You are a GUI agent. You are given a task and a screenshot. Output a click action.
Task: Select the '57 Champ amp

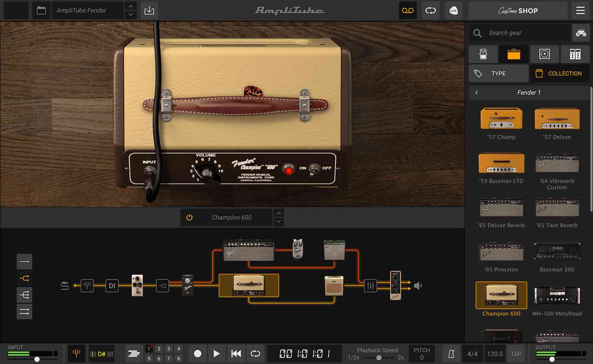(x=501, y=123)
